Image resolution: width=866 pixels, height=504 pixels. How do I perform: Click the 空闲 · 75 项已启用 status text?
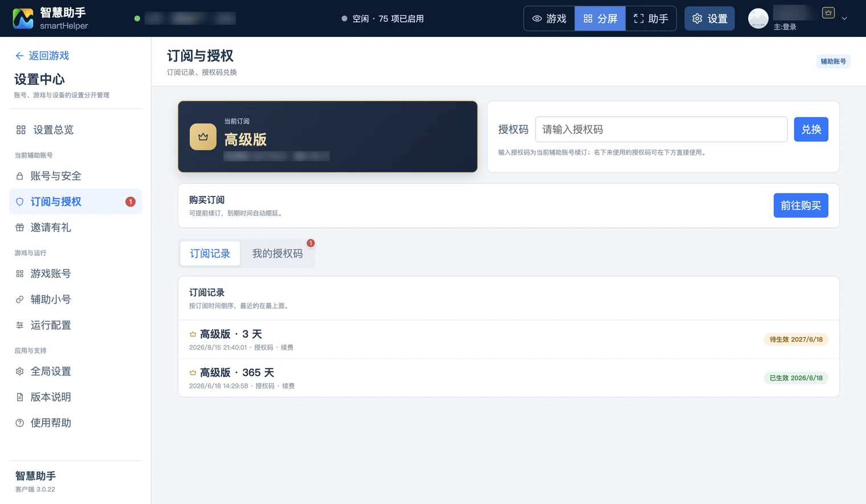(x=388, y=18)
